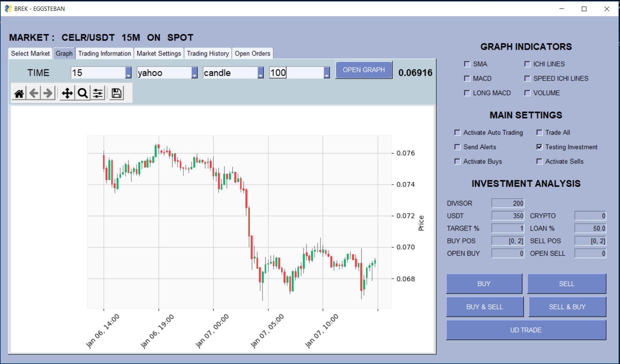Click the Home reset view icon

(x=19, y=93)
